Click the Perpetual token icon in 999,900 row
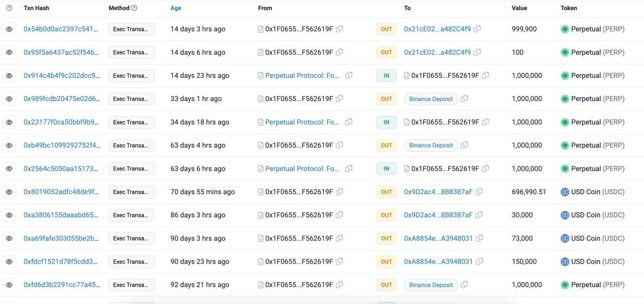 [x=565, y=29]
